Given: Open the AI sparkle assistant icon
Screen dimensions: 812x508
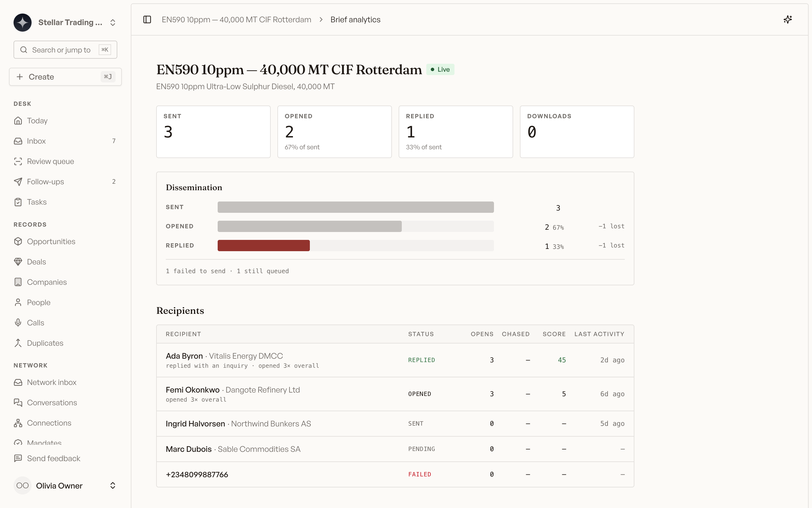Looking at the screenshot, I should tap(787, 19).
